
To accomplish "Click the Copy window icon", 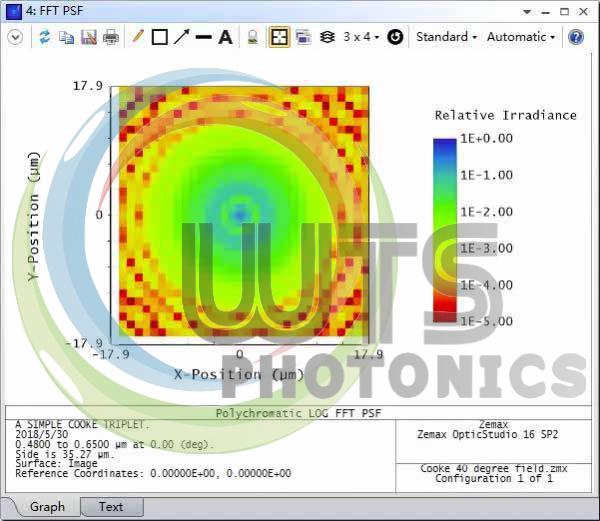I will click(66, 37).
